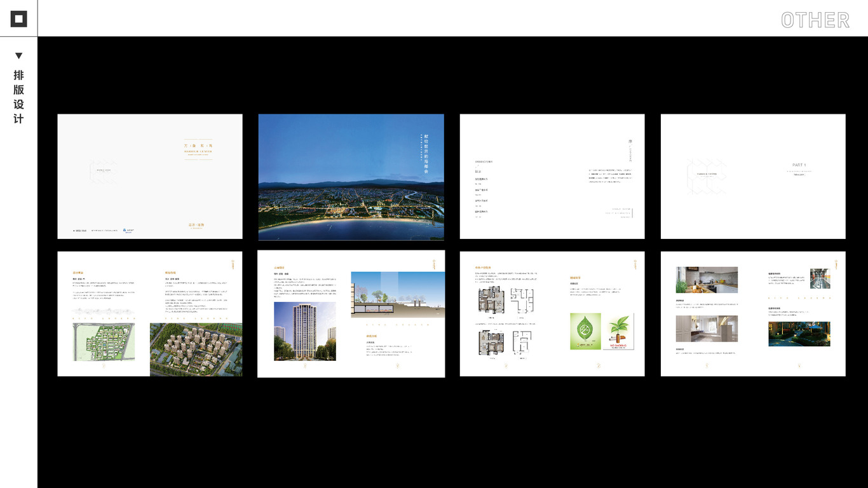The height and width of the screenshot is (488, 868).
Task: Select the upper-left floor plan drawing
Action: (491, 301)
